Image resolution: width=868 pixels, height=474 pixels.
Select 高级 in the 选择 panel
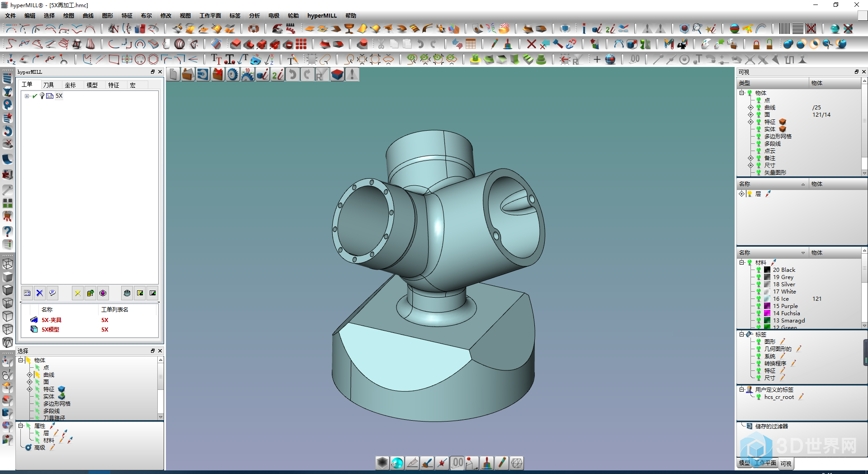(40, 447)
